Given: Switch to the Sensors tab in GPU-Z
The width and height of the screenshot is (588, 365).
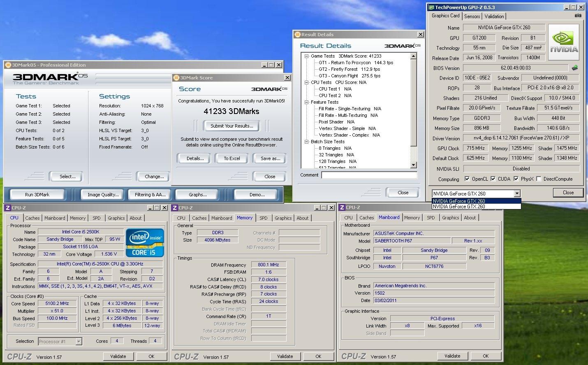Looking at the screenshot, I should pyautogui.click(x=472, y=16).
